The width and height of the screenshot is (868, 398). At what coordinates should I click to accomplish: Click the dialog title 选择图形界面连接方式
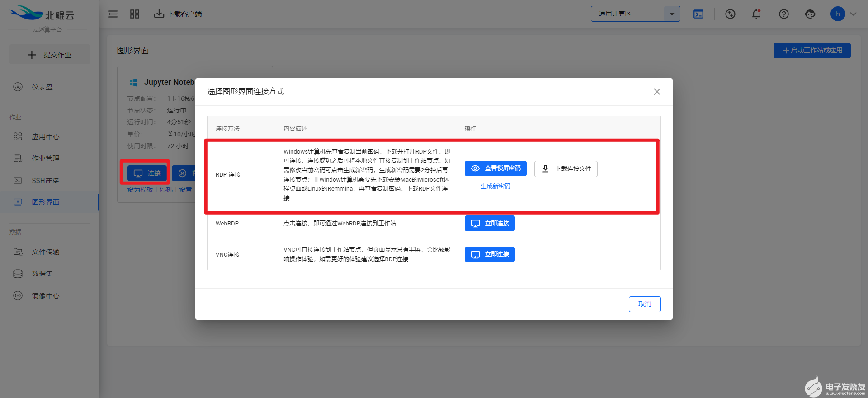245,92
